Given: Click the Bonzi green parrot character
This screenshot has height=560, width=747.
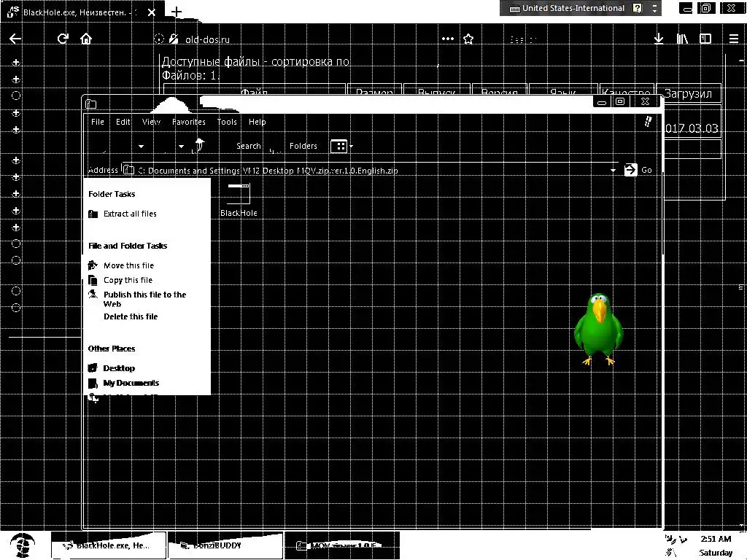Looking at the screenshot, I should 599,330.
